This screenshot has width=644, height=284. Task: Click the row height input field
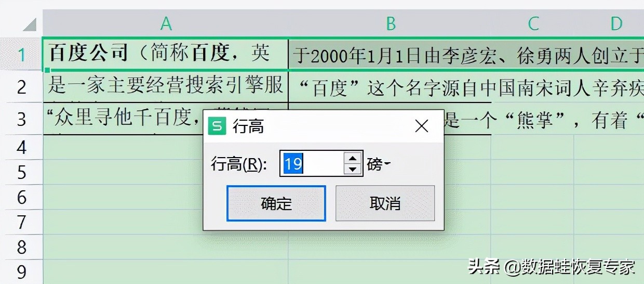point(312,164)
